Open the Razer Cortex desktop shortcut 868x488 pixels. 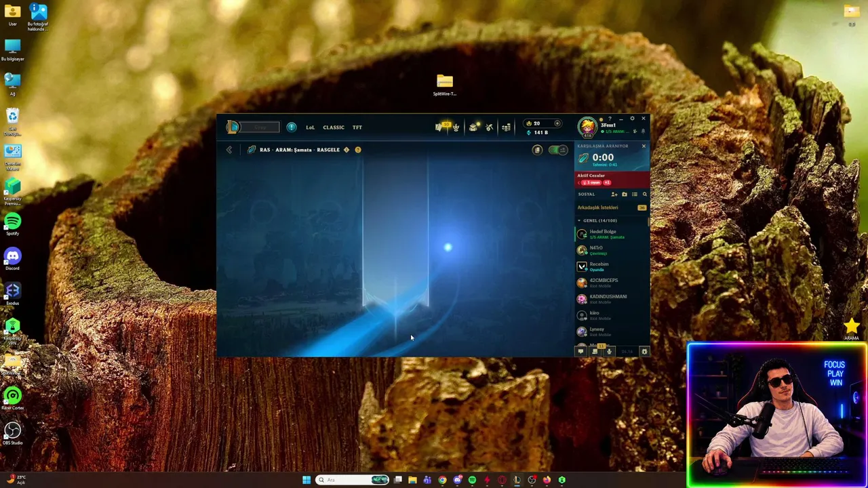(x=12, y=399)
